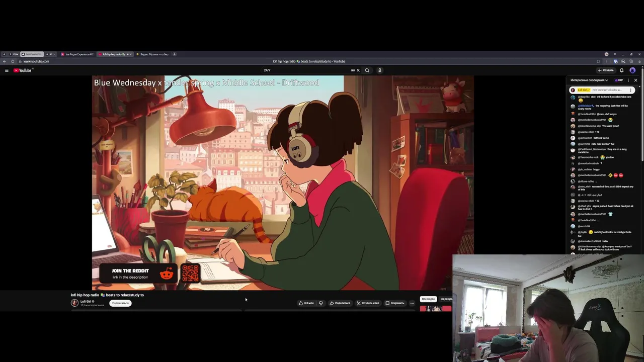Switch to Яндекс Музыка browser tab
644x362 pixels.
click(x=152, y=54)
